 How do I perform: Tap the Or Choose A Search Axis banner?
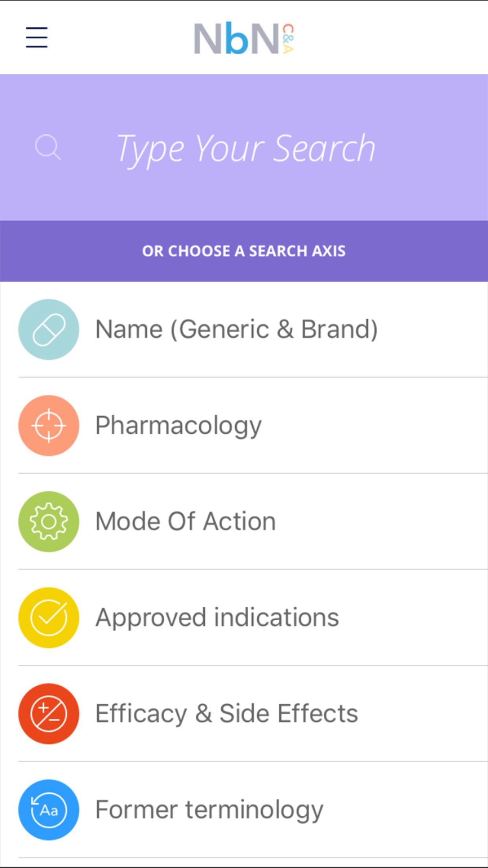244,251
